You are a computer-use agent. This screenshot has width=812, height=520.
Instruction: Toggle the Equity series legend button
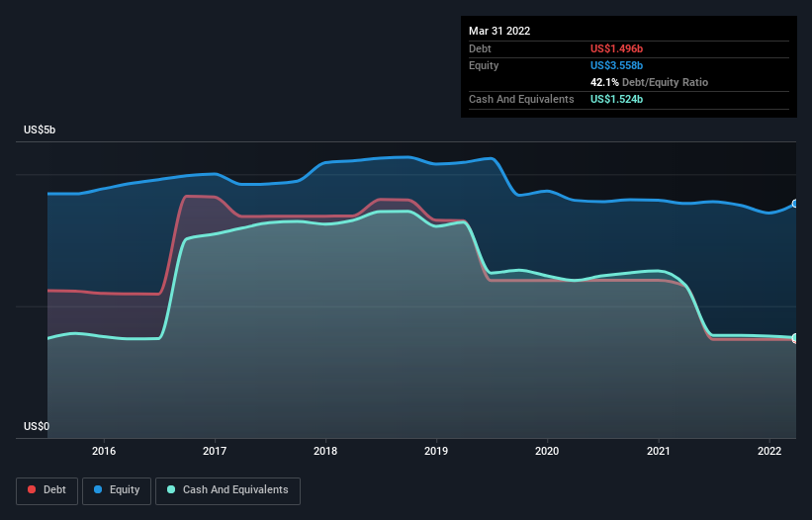point(117,490)
